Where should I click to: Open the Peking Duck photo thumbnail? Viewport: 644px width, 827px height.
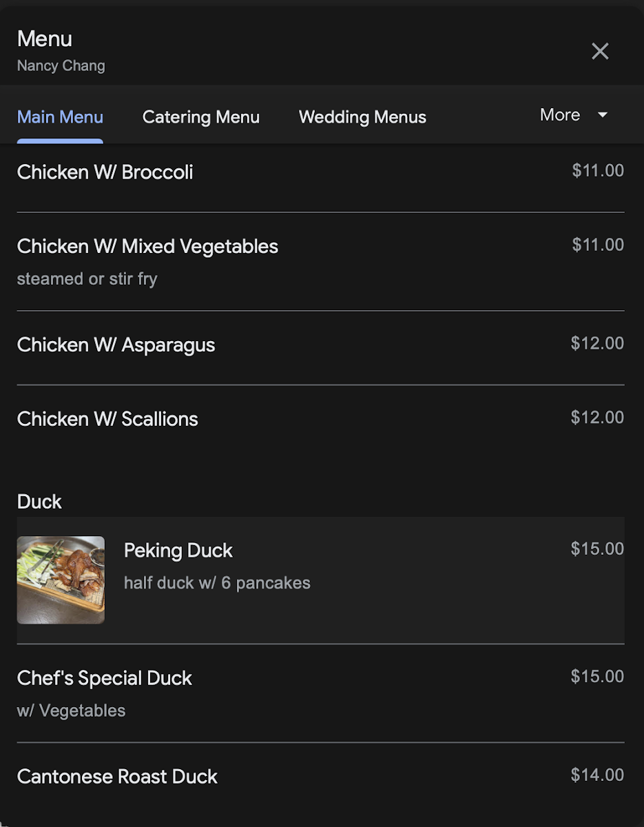coord(61,580)
